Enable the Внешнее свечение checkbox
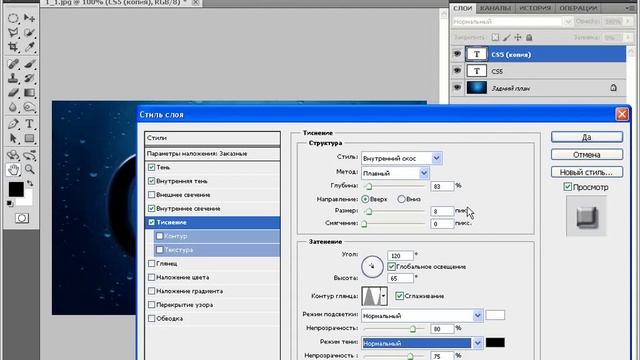The width and height of the screenshot is (640, 360). [x=151, y=195]
